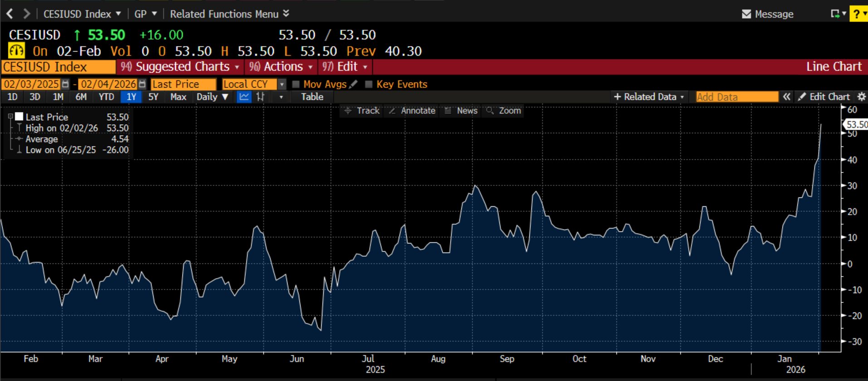
Task: Select the line chart type icon
Action: (x=244, y=97)
